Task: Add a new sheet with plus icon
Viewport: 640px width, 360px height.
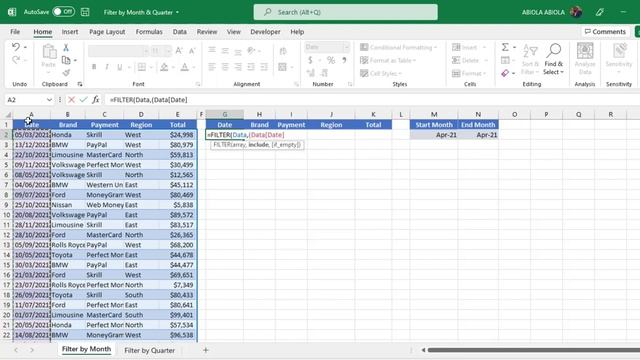Action: click(206, 350)
